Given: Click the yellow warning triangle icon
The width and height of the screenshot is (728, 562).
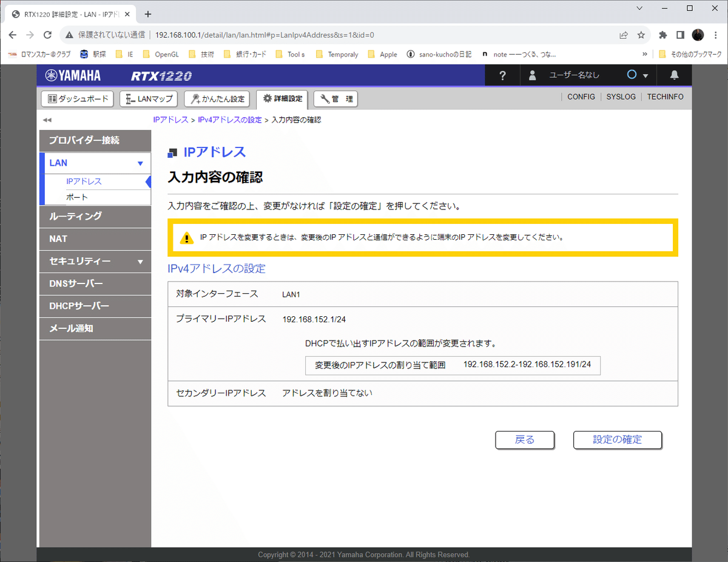Looking at the screenshot, I should (x=187, y=238).
